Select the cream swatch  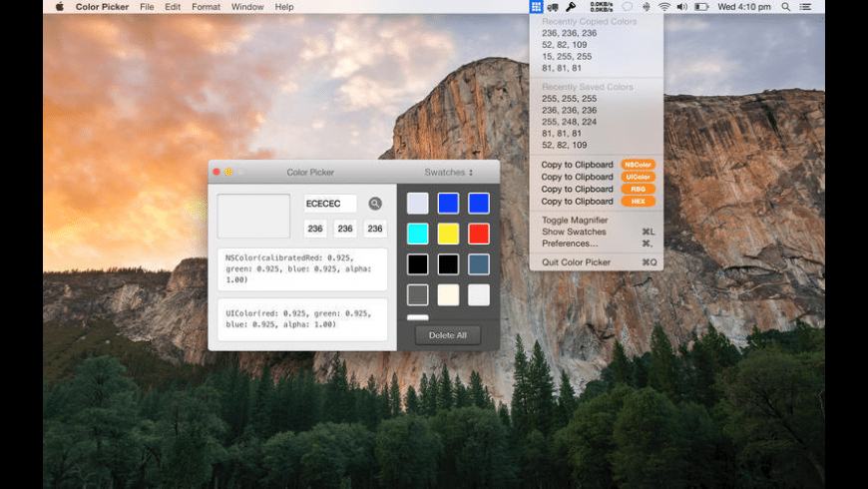pos(448,294)
